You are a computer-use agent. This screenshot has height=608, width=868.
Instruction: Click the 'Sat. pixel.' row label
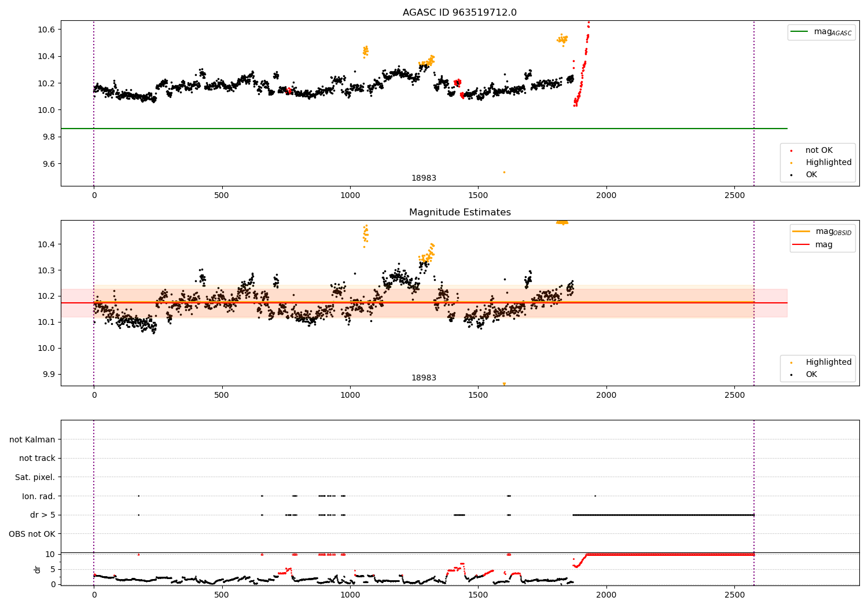tap(35, 477)
